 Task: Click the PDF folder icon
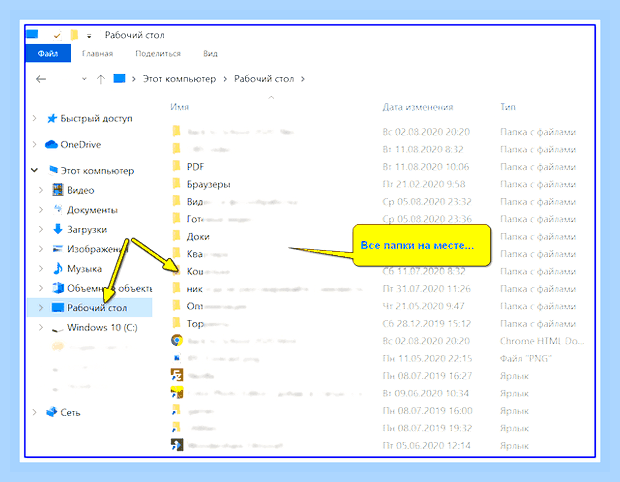coord(177,166)
